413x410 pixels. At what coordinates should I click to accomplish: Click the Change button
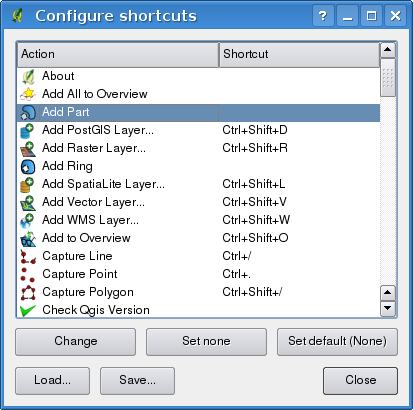coord(76,341)
